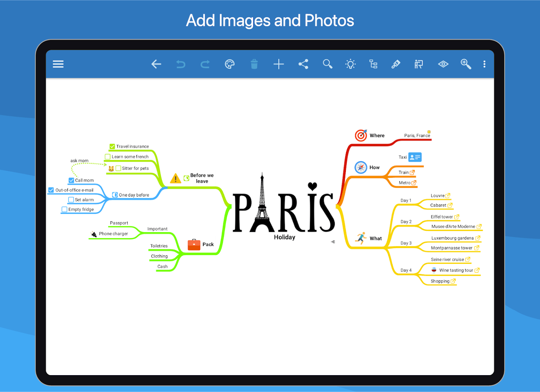540x392 pixels.
Task: Redo the last action
Action: (x=205, y=64)
